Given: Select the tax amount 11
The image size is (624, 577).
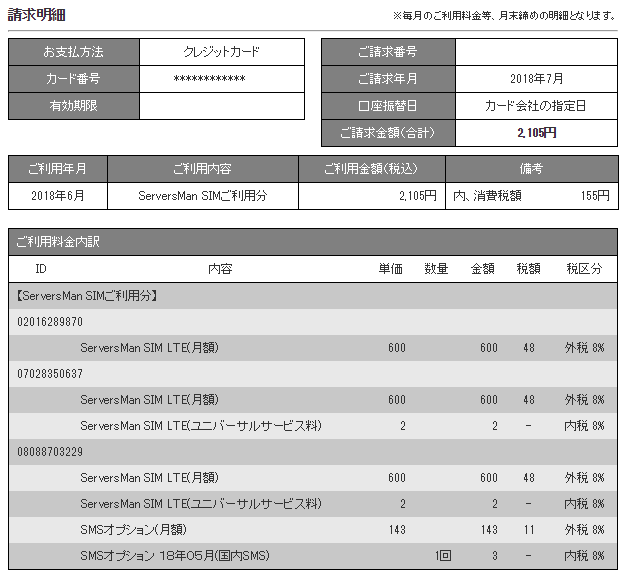Looking at the screenshot, I should click(529, 530).
